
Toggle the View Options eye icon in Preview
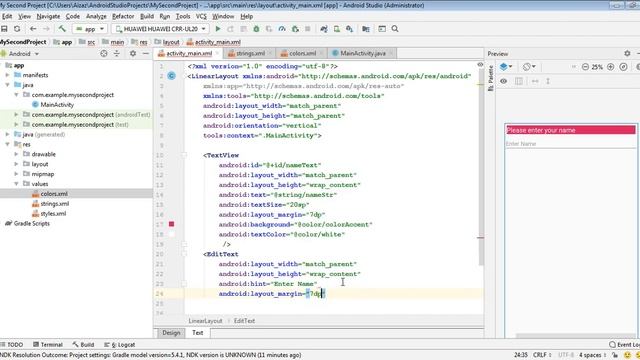[x=504, y=81]
